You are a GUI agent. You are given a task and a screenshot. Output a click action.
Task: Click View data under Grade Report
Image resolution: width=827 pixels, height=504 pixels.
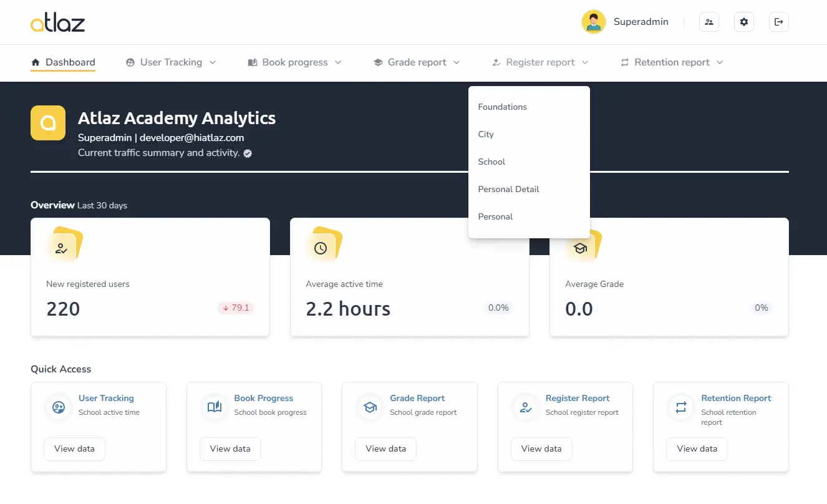[x=385, y=448]
